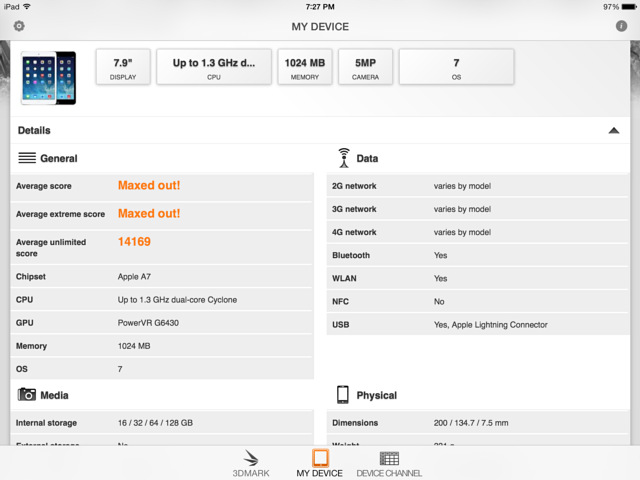Select the Memory row '1024 MB' value

(x=134, y=346)
